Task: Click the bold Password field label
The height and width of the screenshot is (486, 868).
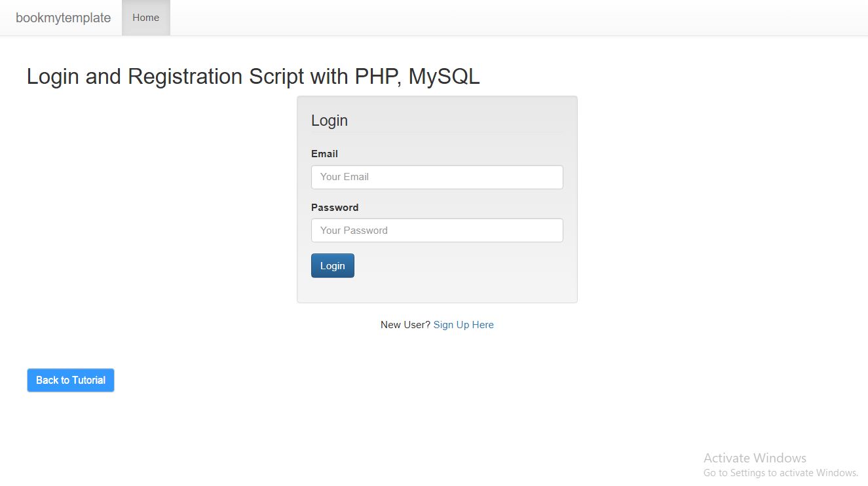Action: [x=335, y=208]
